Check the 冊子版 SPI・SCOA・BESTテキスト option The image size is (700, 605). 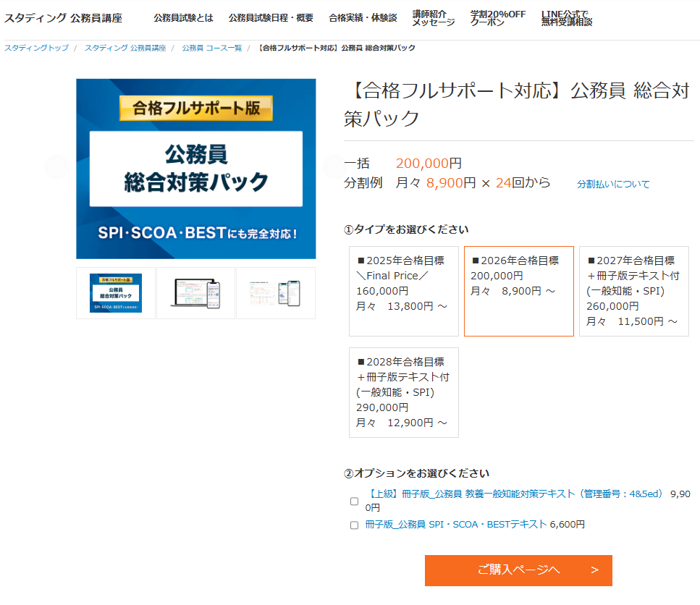coord(355,525)
